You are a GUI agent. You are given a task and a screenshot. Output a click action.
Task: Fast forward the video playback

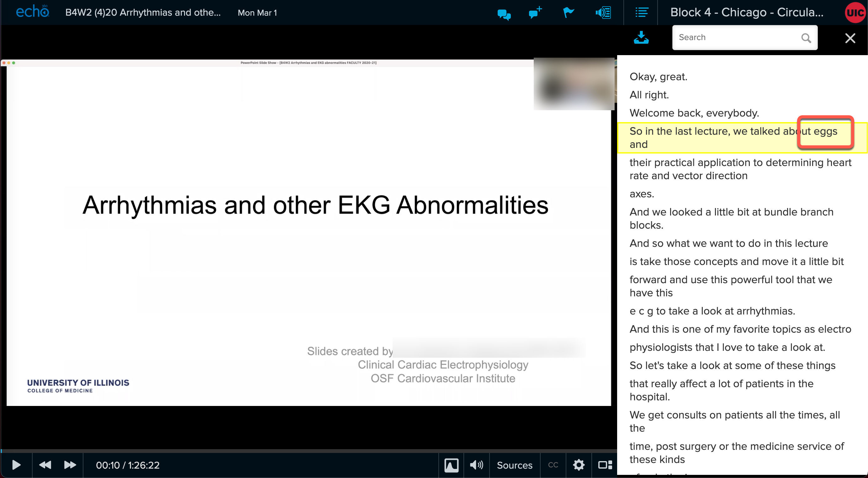point(70,465)
